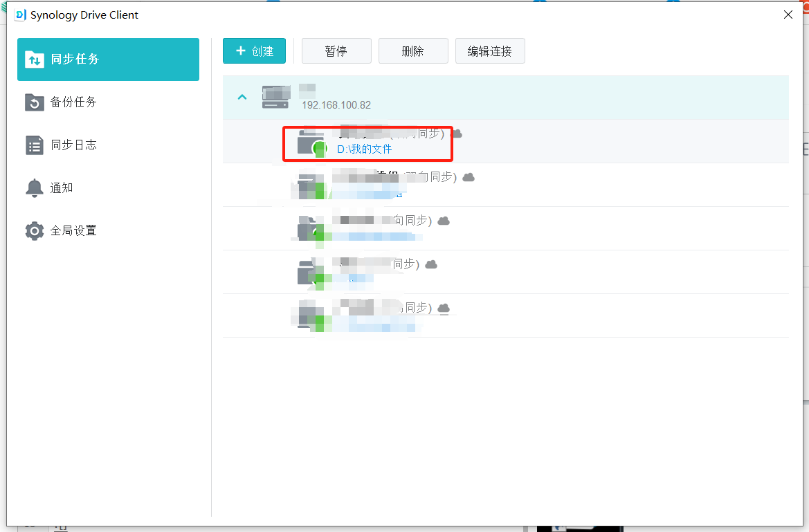Viewport: 809px width, 532px height.
Task: Click the cloud icon on the D:\我的文件 task row
Action: pyautogui.click(x=457, y=134)
